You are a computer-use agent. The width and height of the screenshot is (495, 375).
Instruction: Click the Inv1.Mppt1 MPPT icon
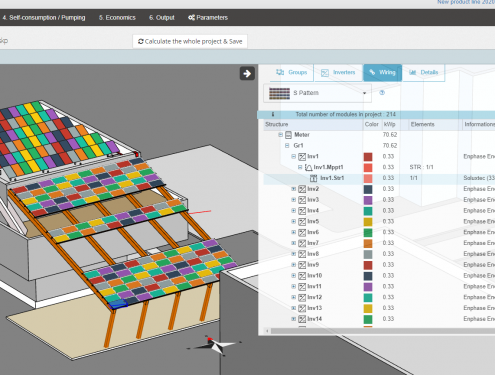(x=309, y=167)
